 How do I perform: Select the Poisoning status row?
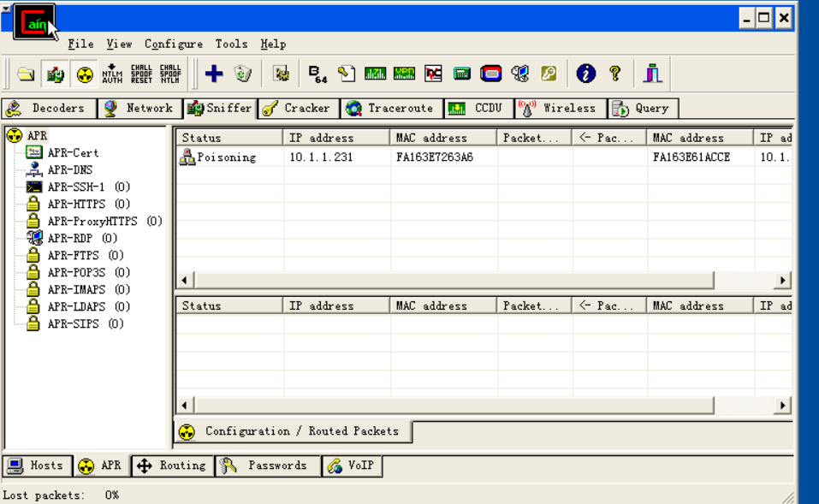pos(484,157)
